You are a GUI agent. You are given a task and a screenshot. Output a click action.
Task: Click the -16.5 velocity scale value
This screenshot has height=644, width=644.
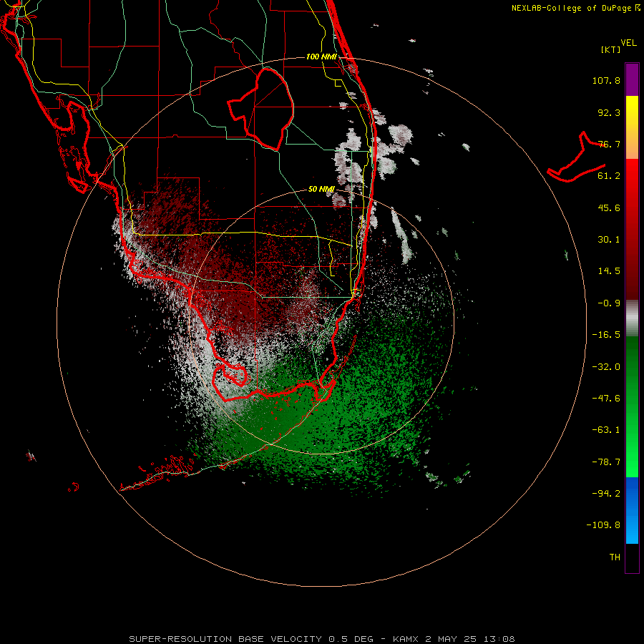[606, 335]
